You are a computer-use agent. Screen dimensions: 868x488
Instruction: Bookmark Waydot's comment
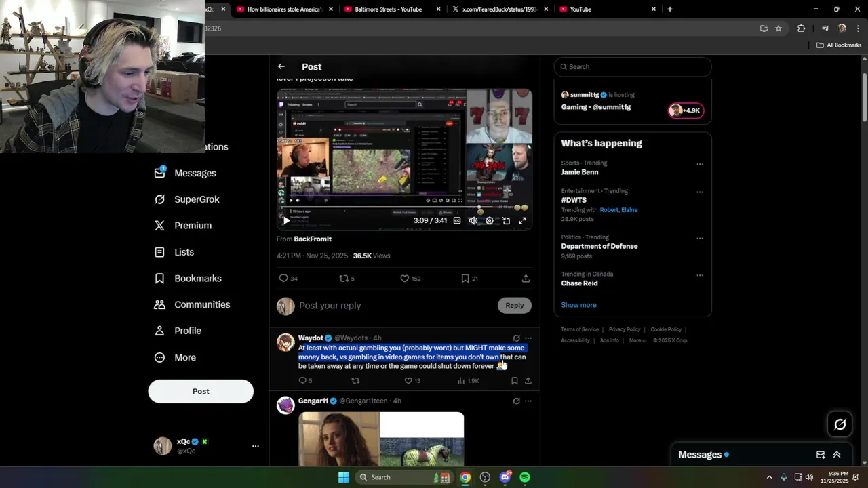pyautogui.click(x=515, y=381)
